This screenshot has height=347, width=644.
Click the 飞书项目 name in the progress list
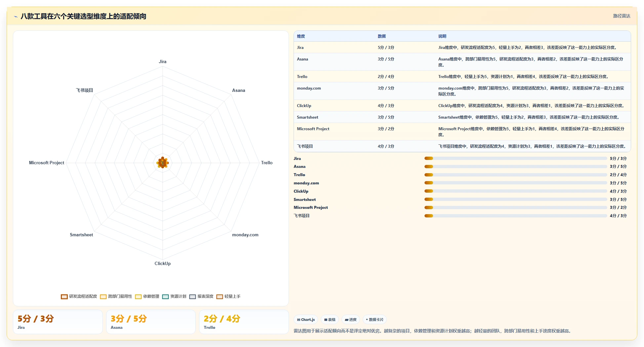click(302, 216)
